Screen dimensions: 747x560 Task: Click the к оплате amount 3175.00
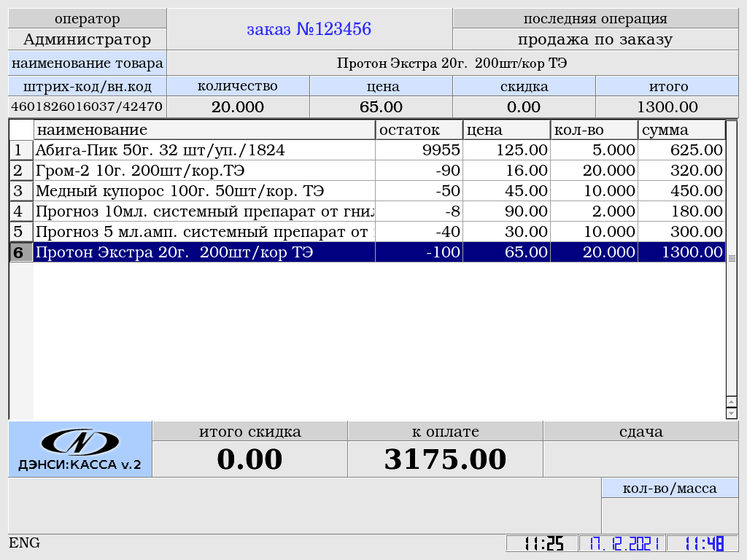pyautogui.click(x=445, y=459)
